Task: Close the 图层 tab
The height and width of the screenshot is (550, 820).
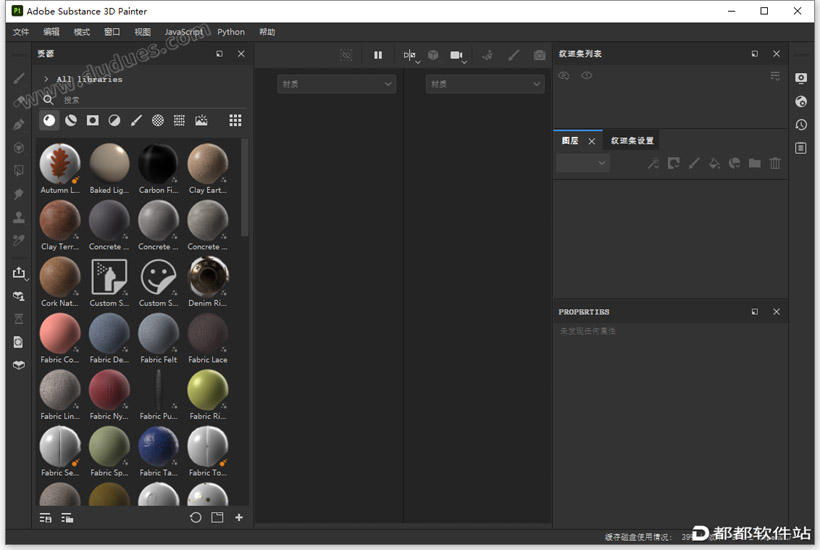Action: pos(591,141)
